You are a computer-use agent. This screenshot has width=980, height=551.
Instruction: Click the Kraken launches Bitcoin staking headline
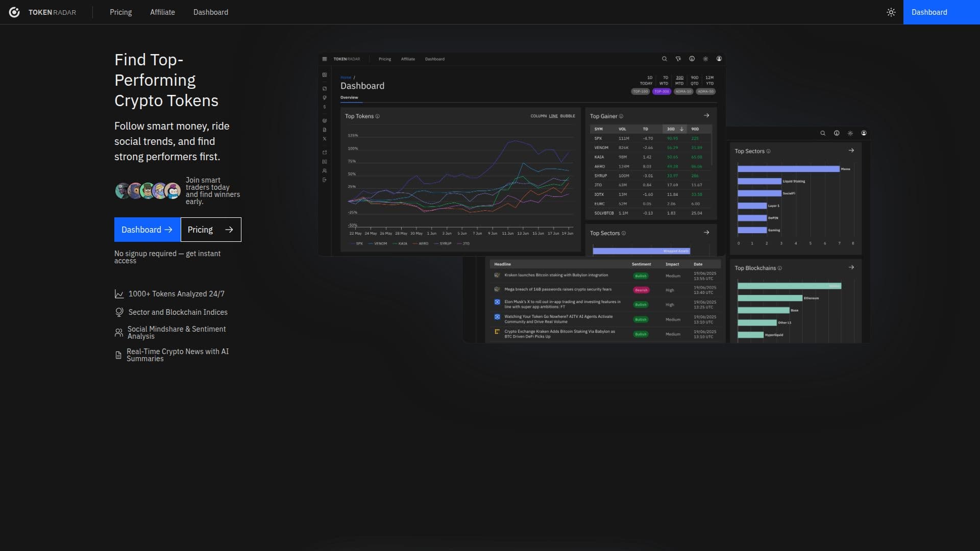(x=556, y=275)
